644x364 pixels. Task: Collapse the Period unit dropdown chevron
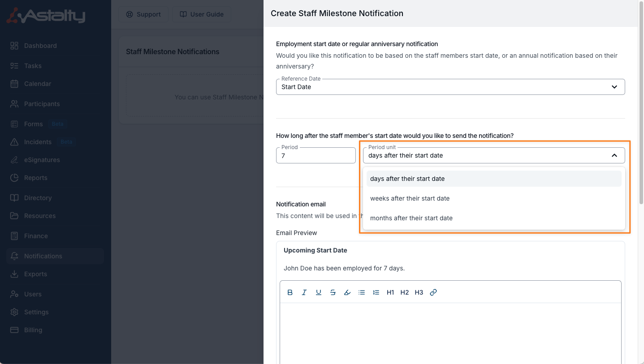(614, 155)
